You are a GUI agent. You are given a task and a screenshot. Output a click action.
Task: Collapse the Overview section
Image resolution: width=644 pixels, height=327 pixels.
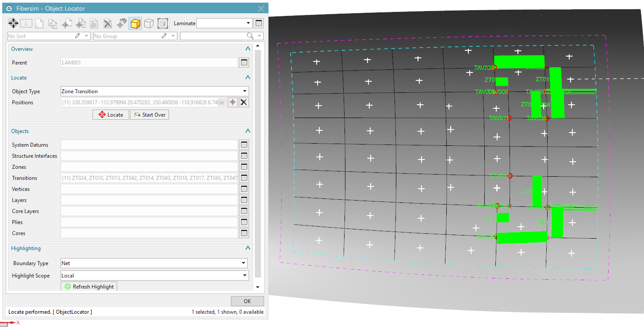click(248, 49)
